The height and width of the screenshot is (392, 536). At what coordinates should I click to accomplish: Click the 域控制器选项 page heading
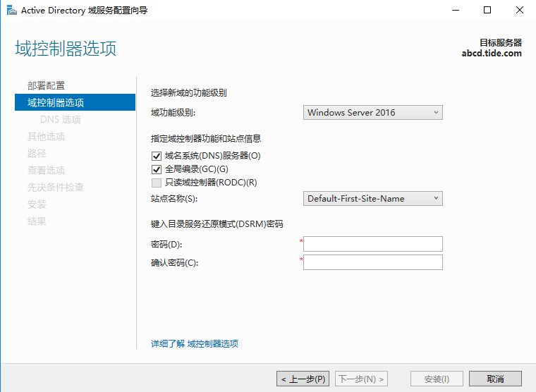click(66, 48)
